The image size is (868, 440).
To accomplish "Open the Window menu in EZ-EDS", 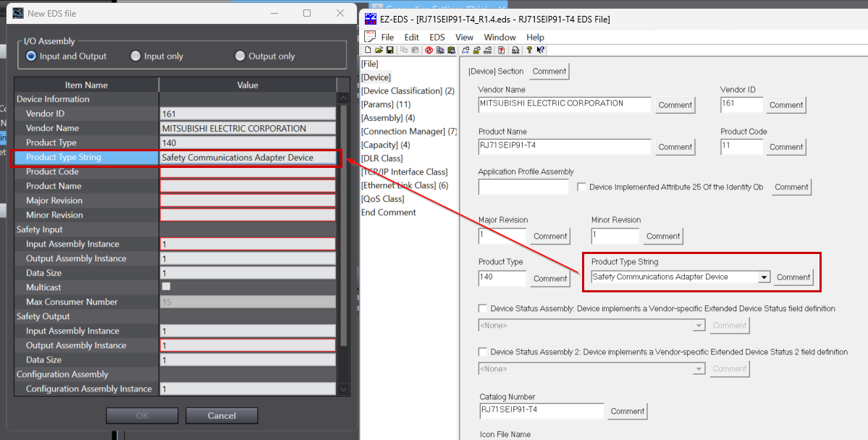I will click(500, 37).
